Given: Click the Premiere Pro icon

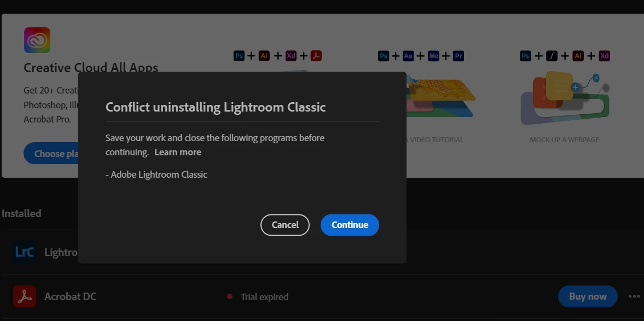Looking at the screenshot, I should tap(459, 56).
